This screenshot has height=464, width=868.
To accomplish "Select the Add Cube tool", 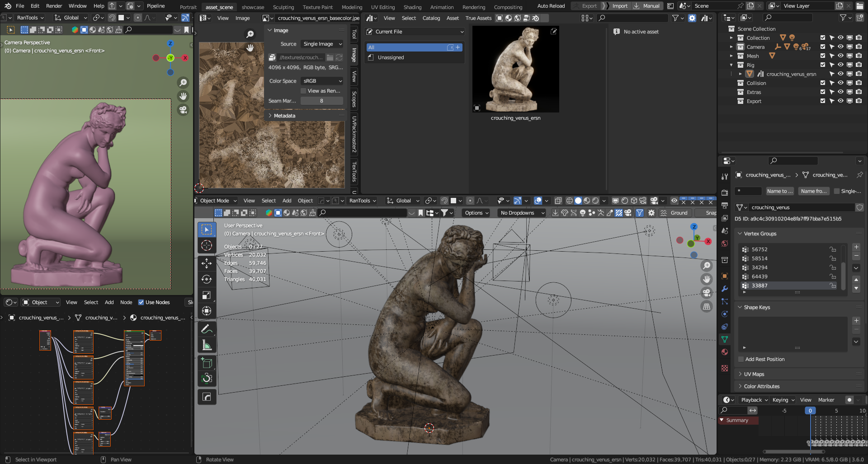I will pyautogui.click(x=207, y=363).
